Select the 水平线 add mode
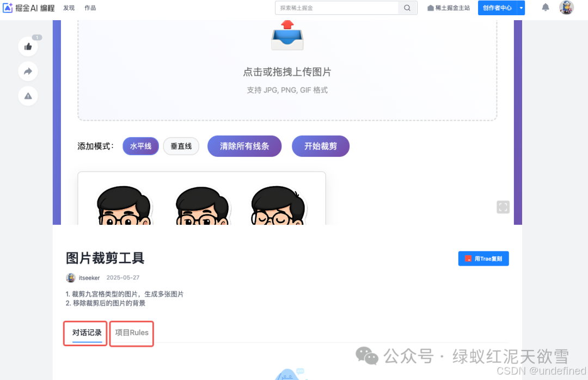The height and width of the screenshot is (380, 588). pos(140,146)
